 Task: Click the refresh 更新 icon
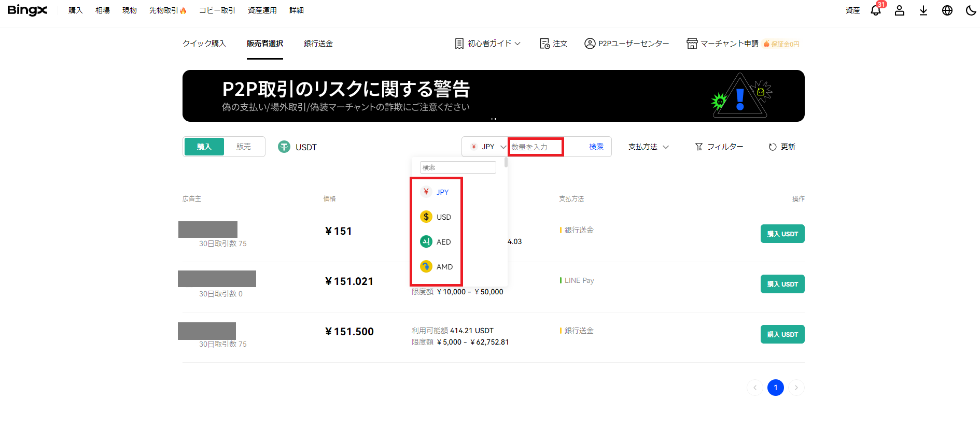[x=773, y=147]
